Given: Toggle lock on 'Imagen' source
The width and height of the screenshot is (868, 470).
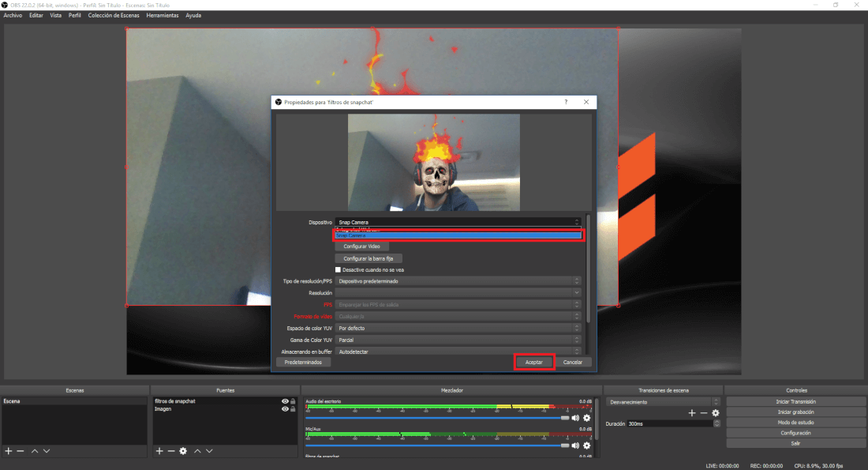Looking at the screenshot, I should coord(293,409).
